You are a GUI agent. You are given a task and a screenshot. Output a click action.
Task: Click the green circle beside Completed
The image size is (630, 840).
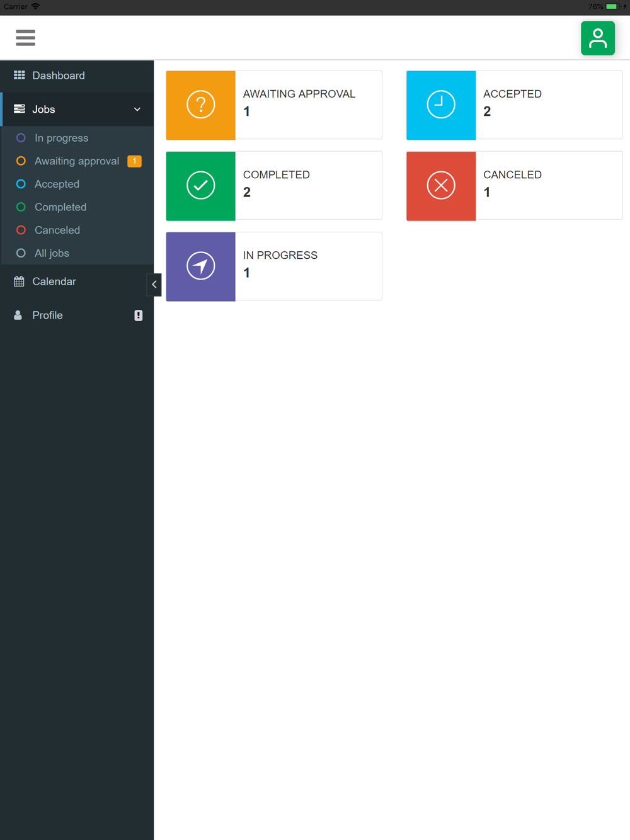[x=21, y=207]
